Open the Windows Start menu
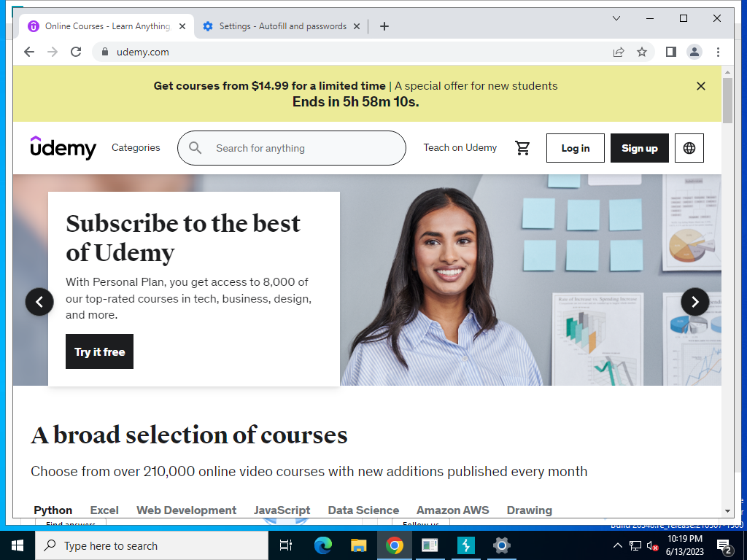Viewport: 747px width, 560px height. (x=18, y=545)
